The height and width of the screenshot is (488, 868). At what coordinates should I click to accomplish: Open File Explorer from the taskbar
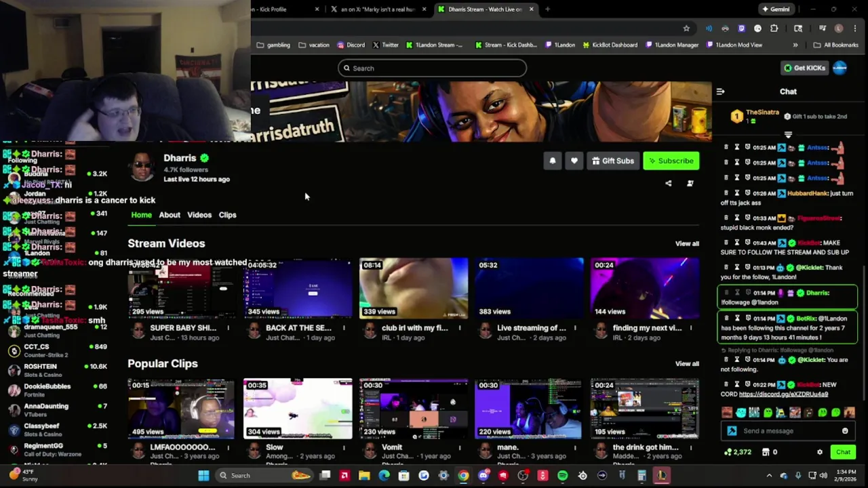[364, 475]
